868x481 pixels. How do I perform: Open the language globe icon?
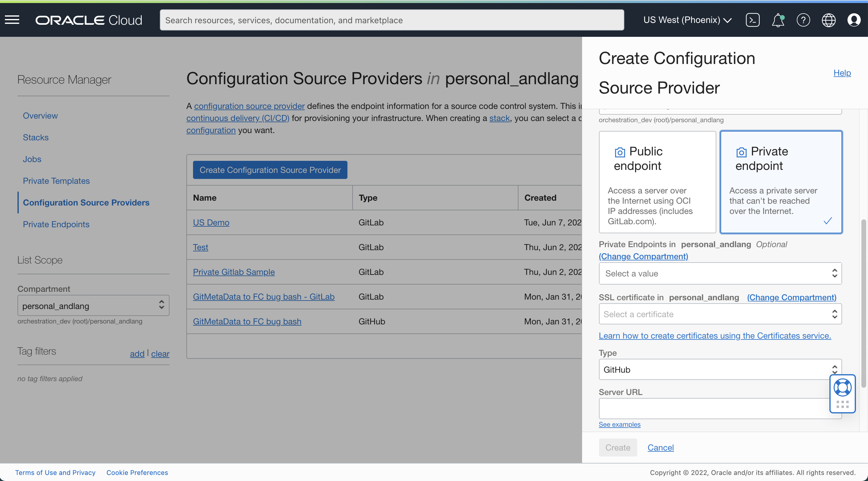click(828, 20)
